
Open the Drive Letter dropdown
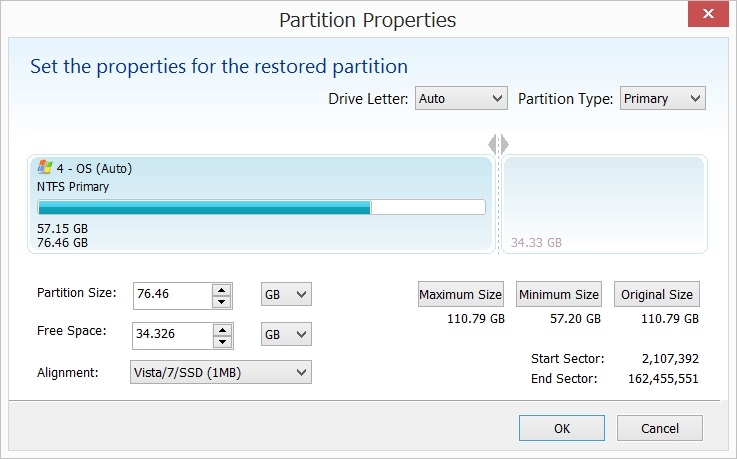461,99
